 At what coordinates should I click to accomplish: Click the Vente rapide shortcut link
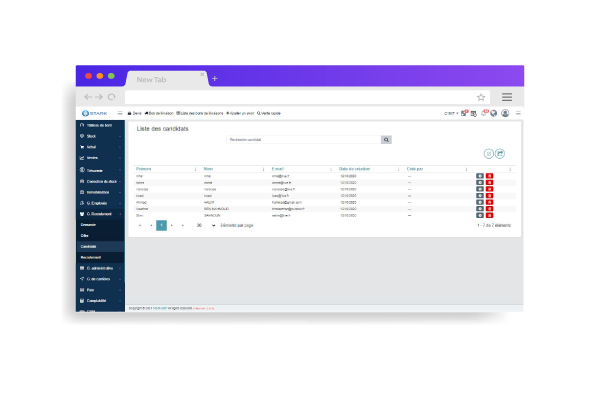[x=270, y=113]
